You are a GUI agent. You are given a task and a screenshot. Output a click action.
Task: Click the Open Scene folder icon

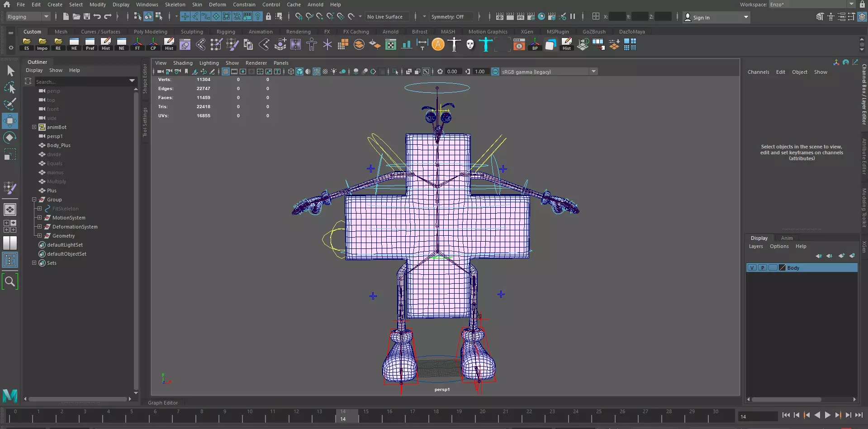point(76,17)
